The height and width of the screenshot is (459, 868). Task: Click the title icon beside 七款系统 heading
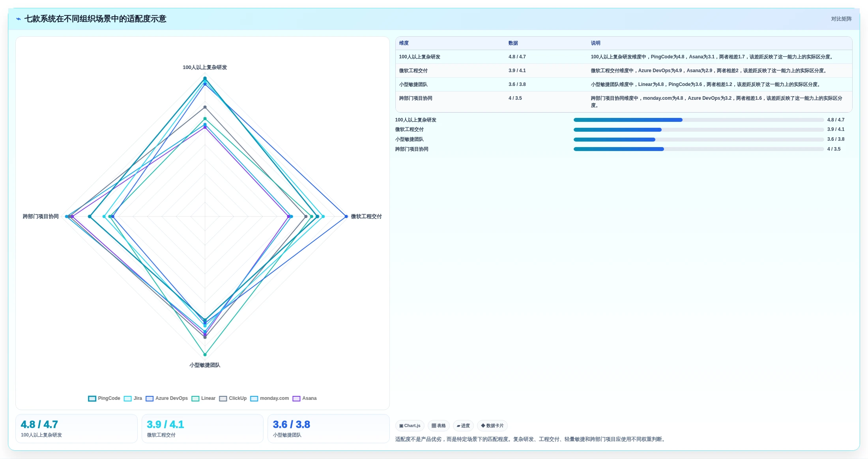coord(19,19)
